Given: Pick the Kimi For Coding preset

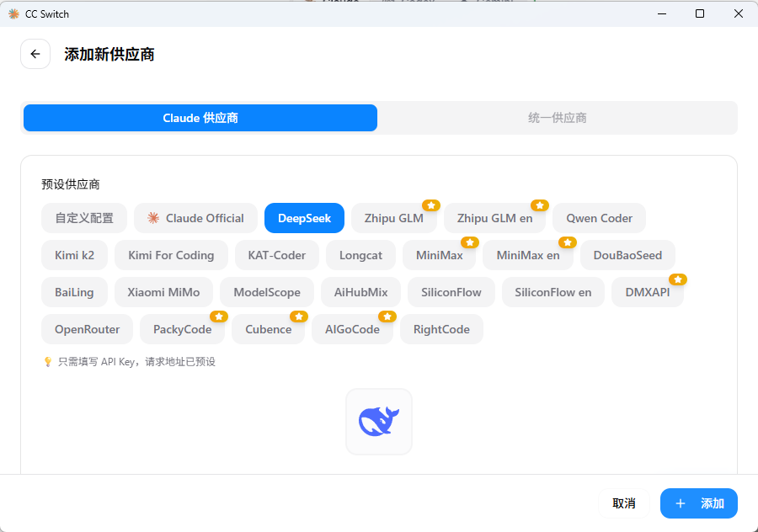Looking at the screenshot, I should (x=171, y=255).
